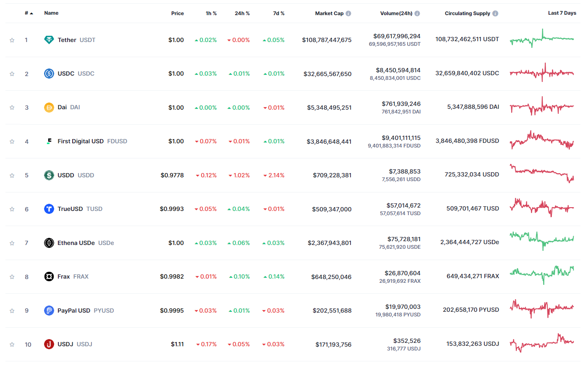
Task: Open Ethena USDe coin page
Action: click(86, 243)
